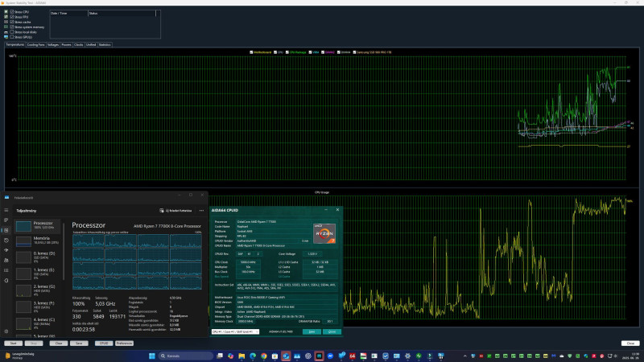This screenshot has width=644, height=362.
Task: Click Save in the AIDA64 CPUID window
Action: point(312,331)
